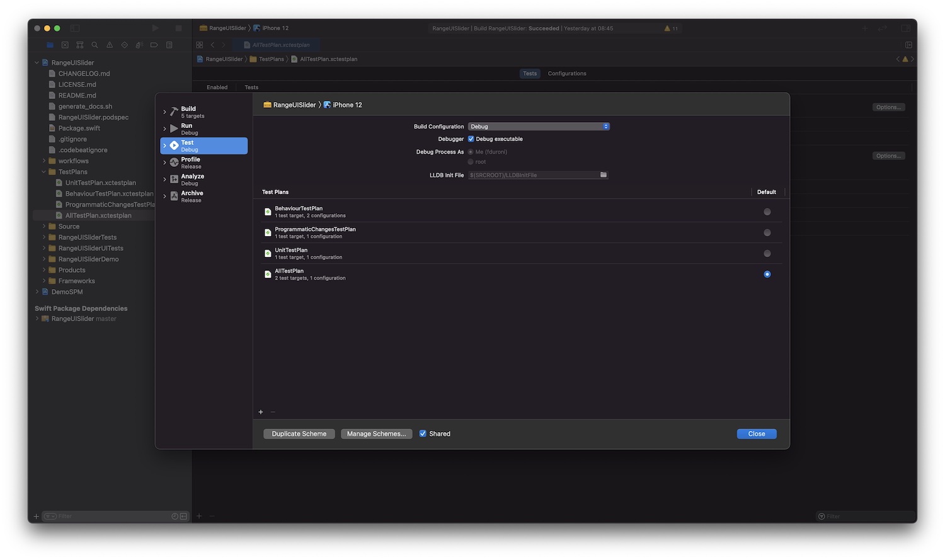945x560 pixels.
Task: Open the Symbol navigator icon
Action: [80, 45]
